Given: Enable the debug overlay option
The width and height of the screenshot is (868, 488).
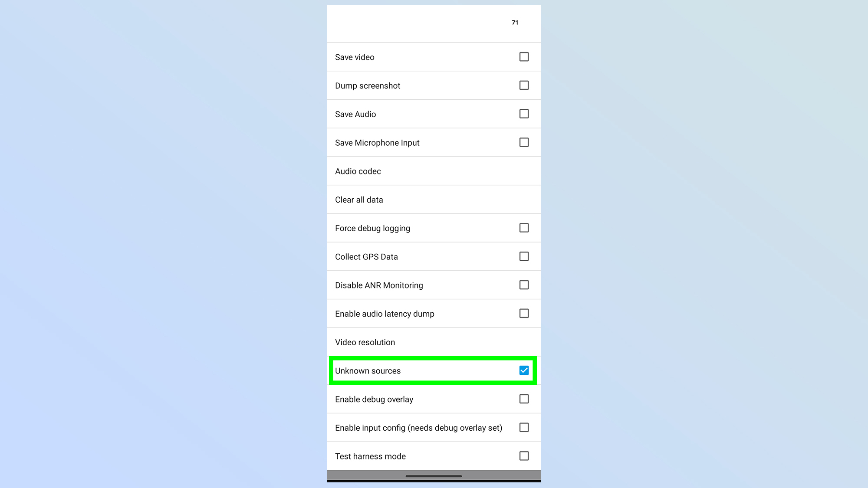Looking at the screenshot, I should (x=524, y=399).
